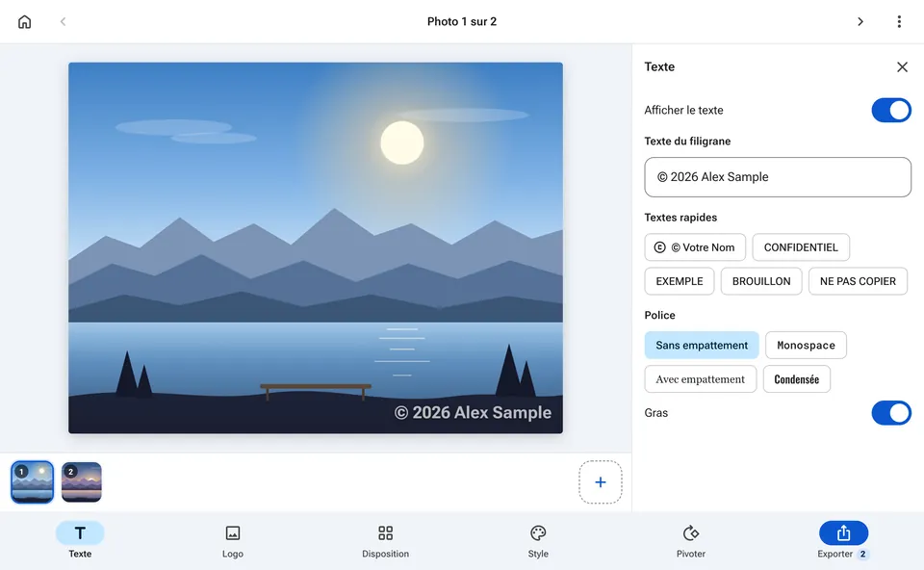
Task: Click the watermark text on the photo preview
Action: click(x=473, y=413)
